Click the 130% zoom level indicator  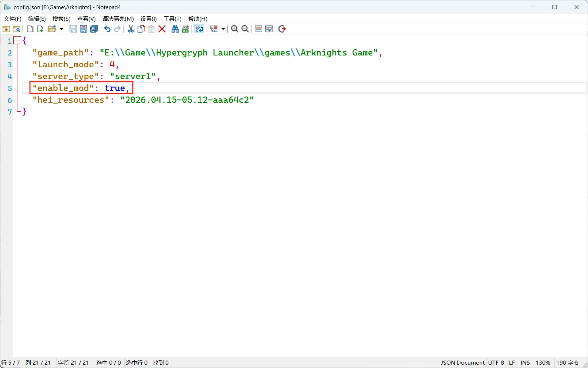point(543,362)
